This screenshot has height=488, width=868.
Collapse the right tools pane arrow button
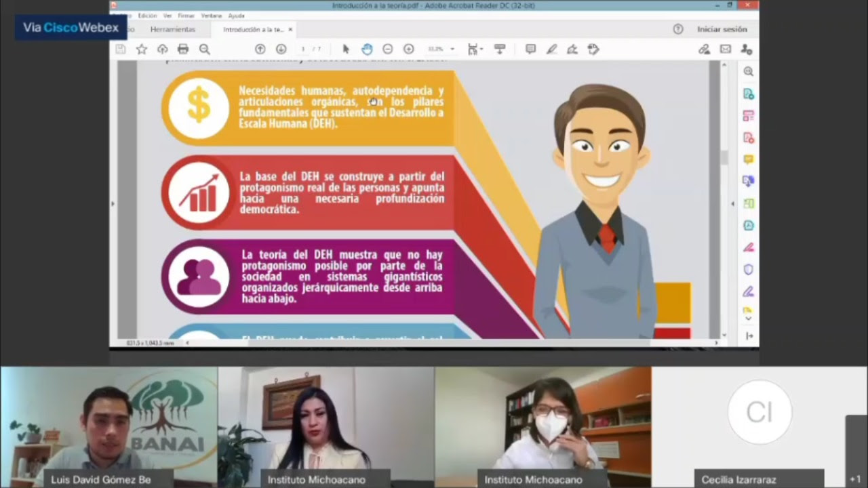pos(749,335)
